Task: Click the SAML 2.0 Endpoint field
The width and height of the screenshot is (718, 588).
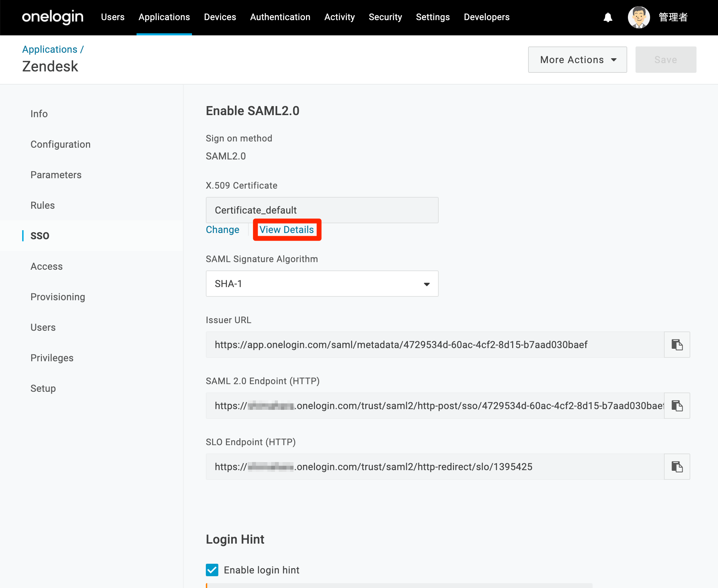Action: [435, 406]
